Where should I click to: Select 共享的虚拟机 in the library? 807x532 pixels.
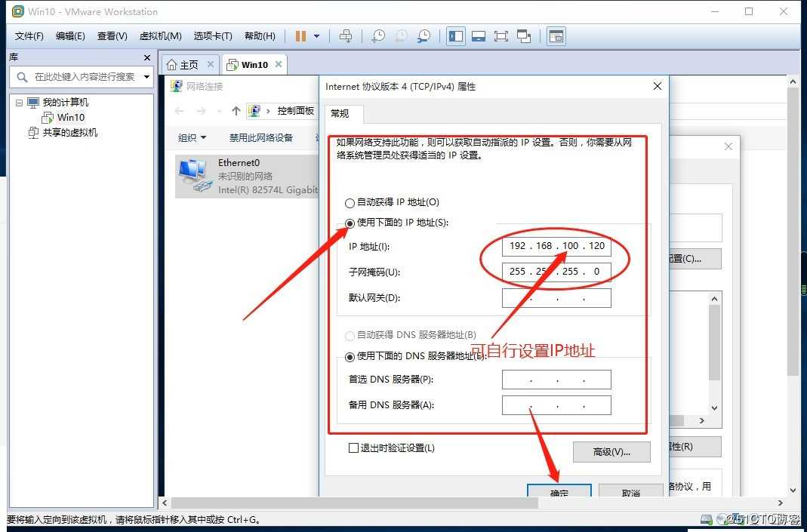(x=70, y=133)
